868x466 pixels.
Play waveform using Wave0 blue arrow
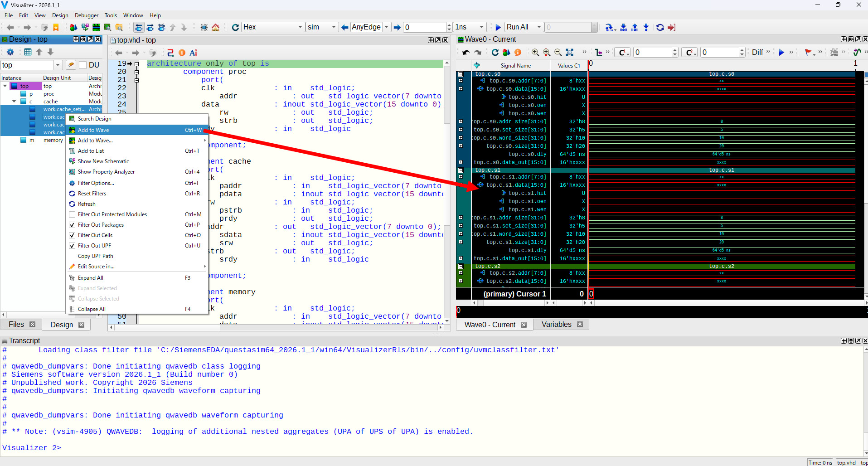pos(781,52)
